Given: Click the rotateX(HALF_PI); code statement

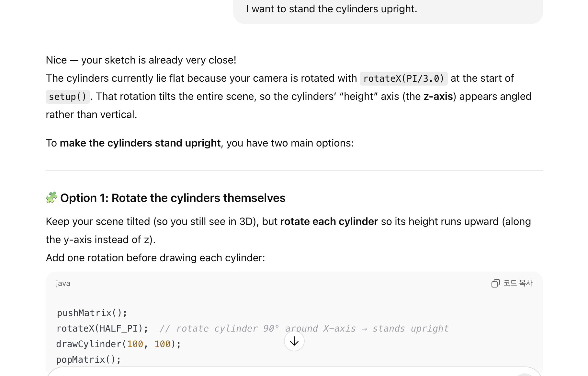Looking at the screenshot, I should pos(102,328).
